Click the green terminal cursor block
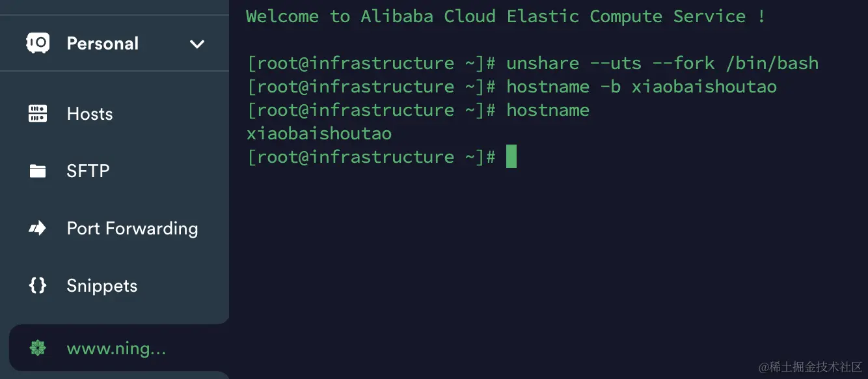868x379 pixels. 511,157
